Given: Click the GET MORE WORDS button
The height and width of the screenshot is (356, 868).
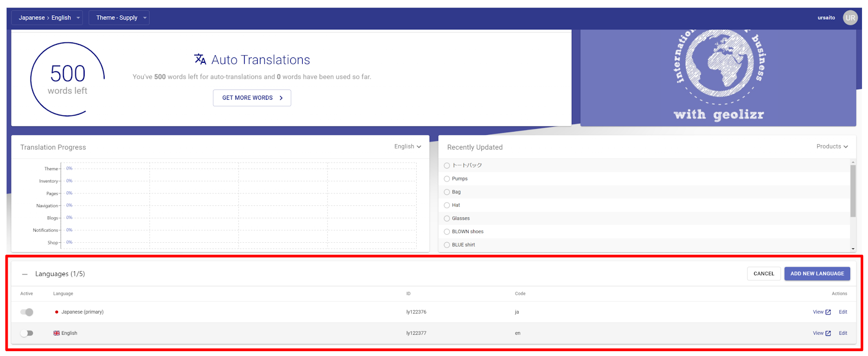Looking at the screenshot, I should (252, 98).
